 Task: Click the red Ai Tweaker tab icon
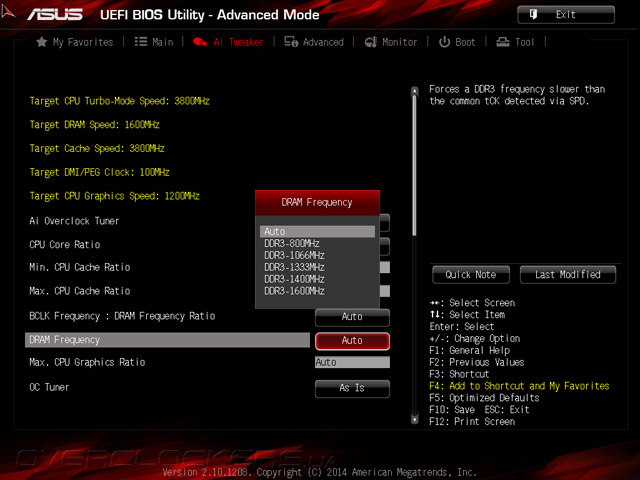(200, 42)
